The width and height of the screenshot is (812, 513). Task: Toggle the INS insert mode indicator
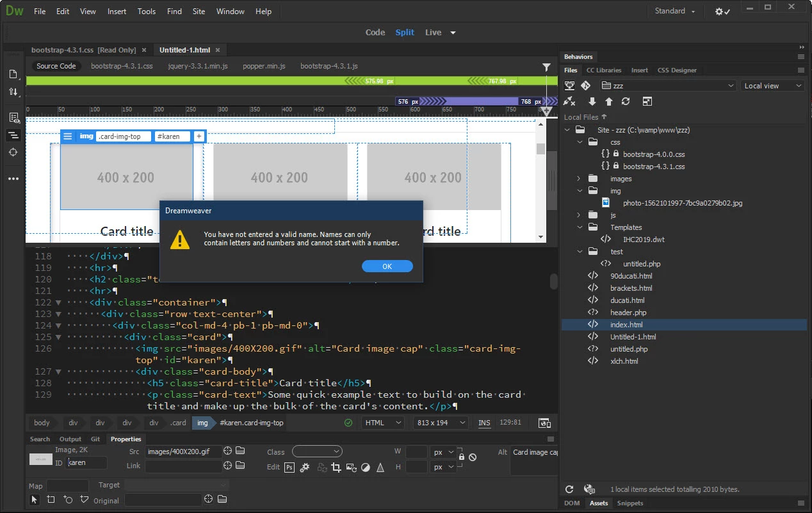point(484,423)
